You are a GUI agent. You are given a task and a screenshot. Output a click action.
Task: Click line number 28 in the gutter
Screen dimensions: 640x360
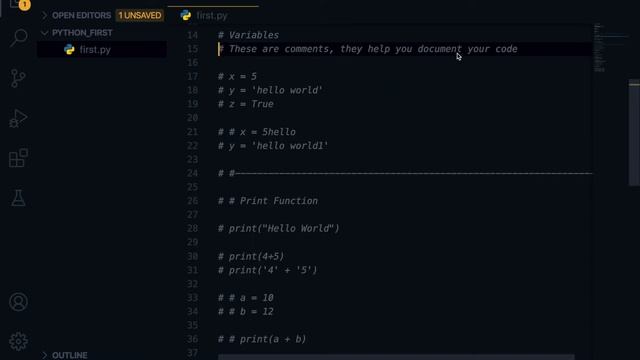click(193, 228)
